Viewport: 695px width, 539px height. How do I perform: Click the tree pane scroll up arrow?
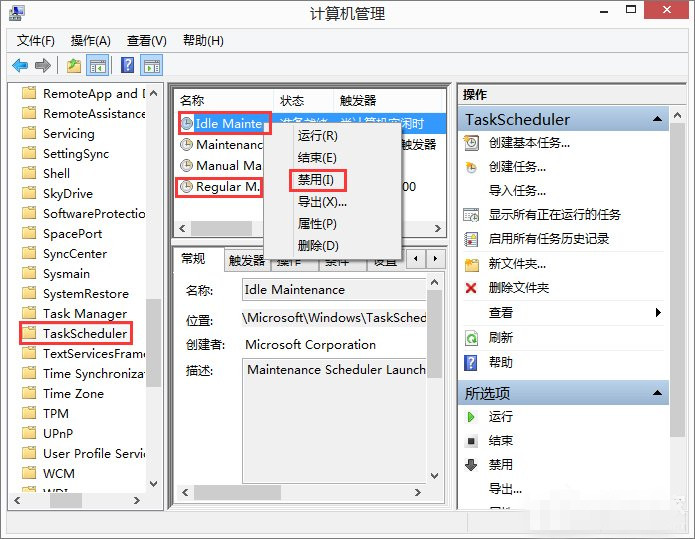click(x=153, y=94)
